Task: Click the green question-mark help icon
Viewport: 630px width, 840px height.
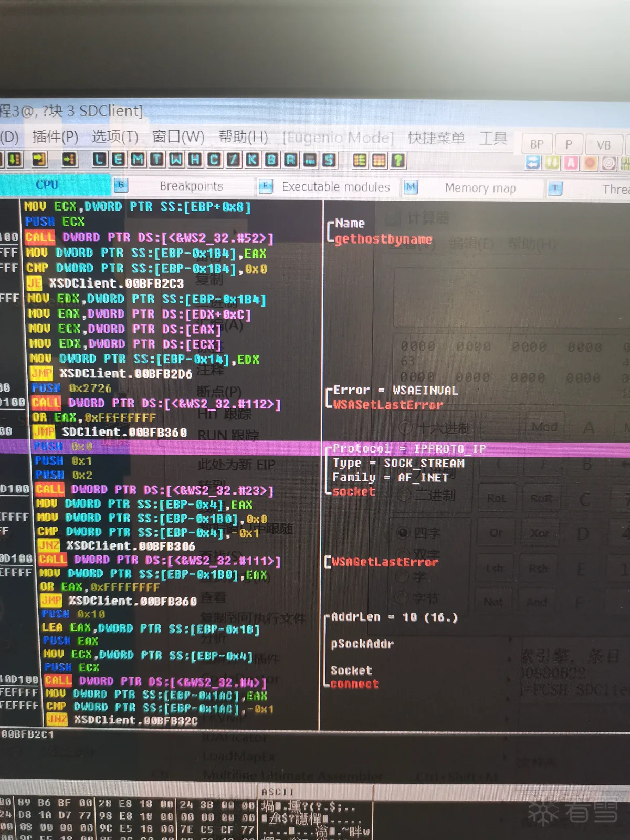Action: click(398, 161)
